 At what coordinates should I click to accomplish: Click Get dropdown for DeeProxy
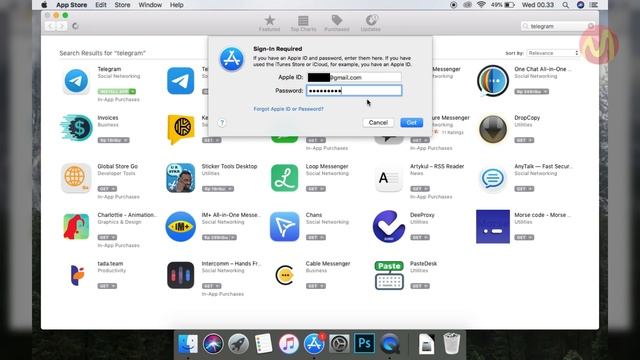point(420,237)
